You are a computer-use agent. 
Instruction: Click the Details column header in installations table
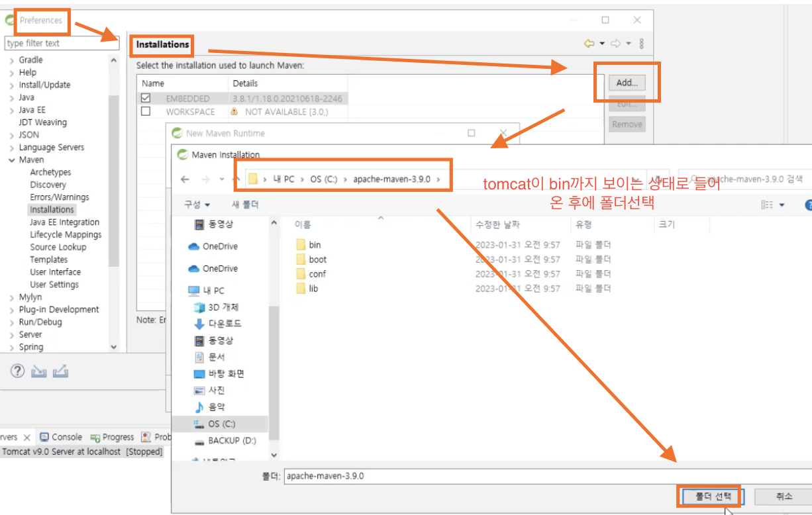click(245, 83)
